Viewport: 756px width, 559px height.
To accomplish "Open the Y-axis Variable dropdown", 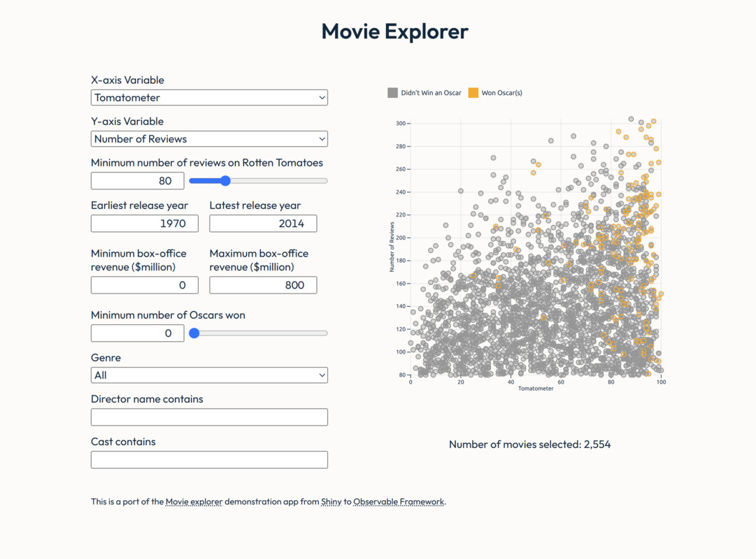I will [209, 139].
